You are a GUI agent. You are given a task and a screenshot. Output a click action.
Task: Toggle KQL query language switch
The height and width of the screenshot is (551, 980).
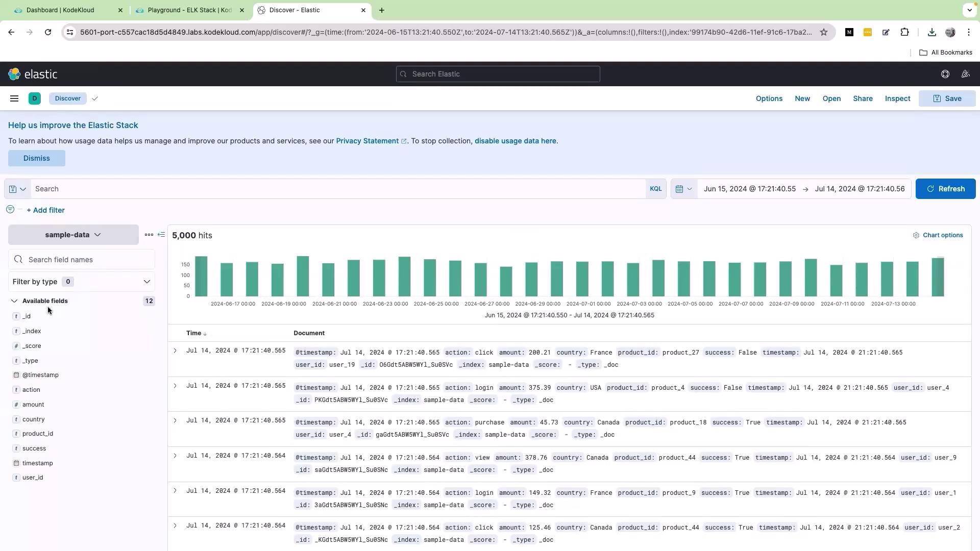coord(655,189)
